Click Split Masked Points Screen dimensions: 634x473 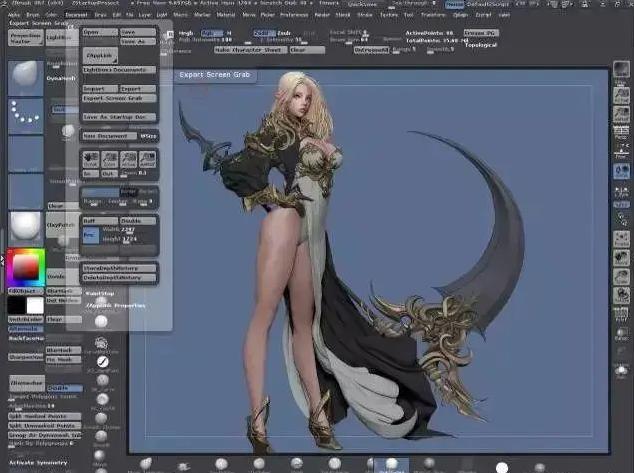(44, 416)
